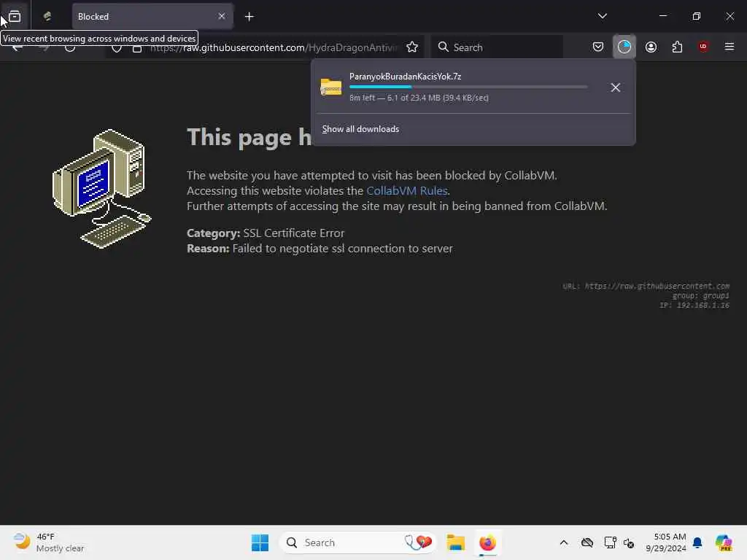Click the computer illustration on blocked page
The width and height of the screenshot is (747, 560).
pyautogui.click(x=101, y=189)
